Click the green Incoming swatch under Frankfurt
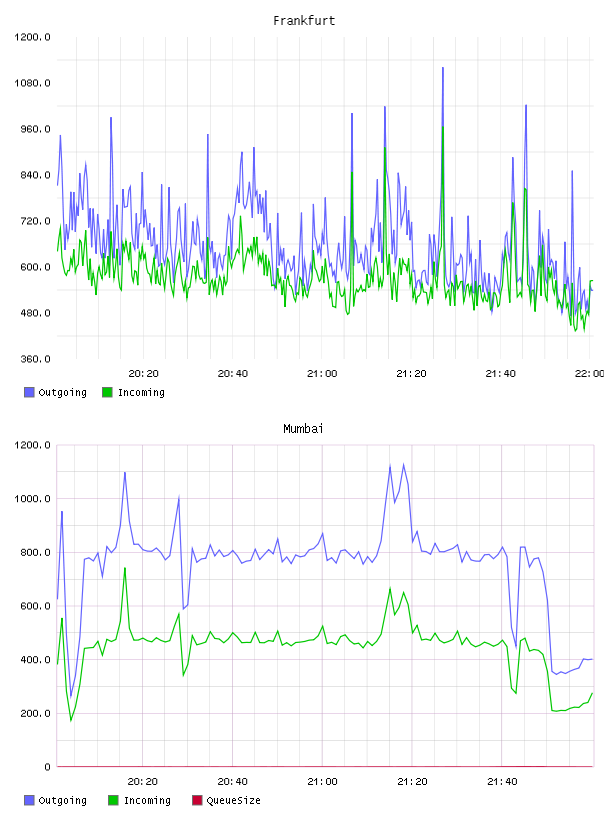Screen dimensions: 608x816 point(107,392)
